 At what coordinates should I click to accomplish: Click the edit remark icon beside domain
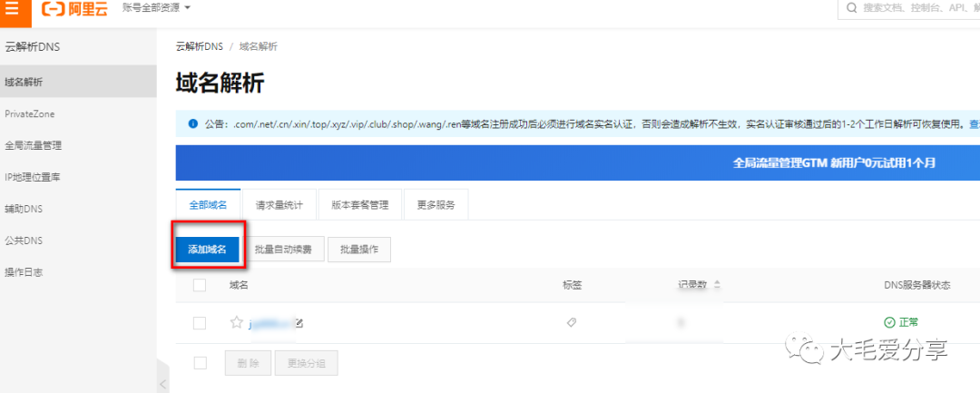[x=299, y=323]
